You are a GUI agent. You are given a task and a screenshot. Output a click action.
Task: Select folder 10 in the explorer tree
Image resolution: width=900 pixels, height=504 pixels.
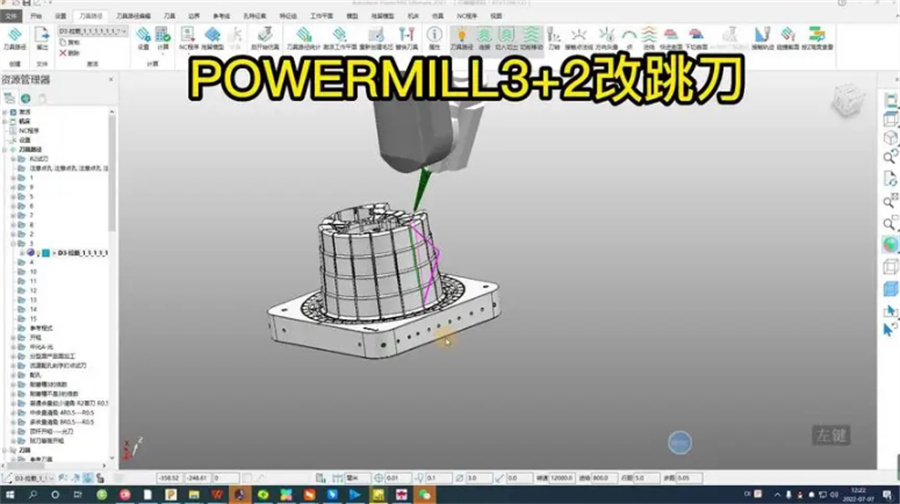point(33,272)
